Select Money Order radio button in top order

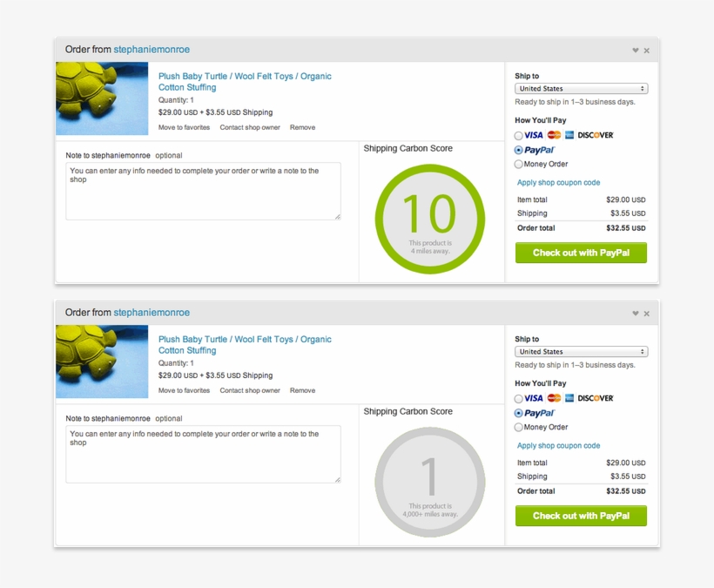[x=518, y=164]
